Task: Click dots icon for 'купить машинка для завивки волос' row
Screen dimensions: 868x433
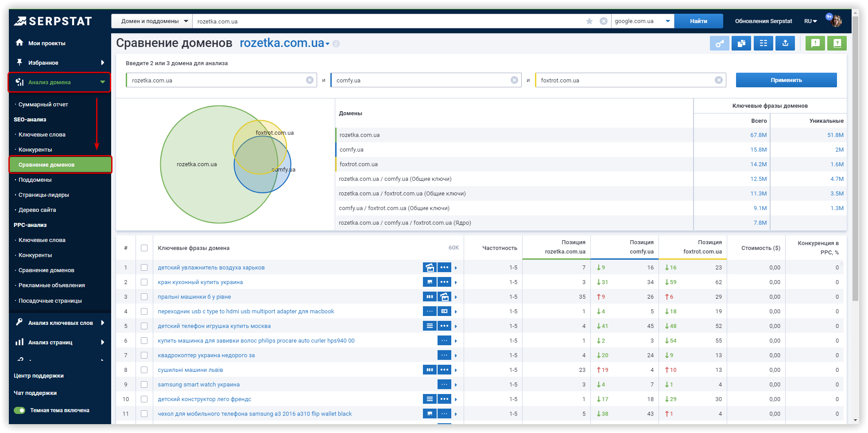Action: coord(444,341)
